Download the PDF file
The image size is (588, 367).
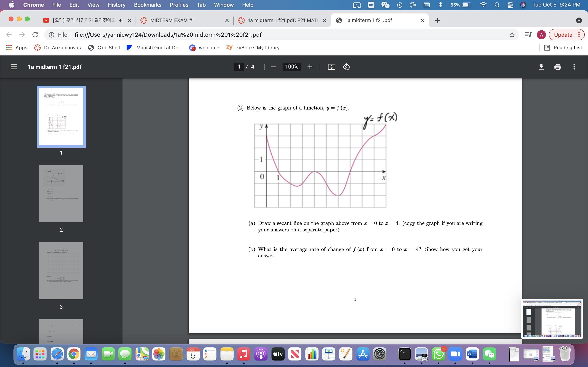(541, 67)
